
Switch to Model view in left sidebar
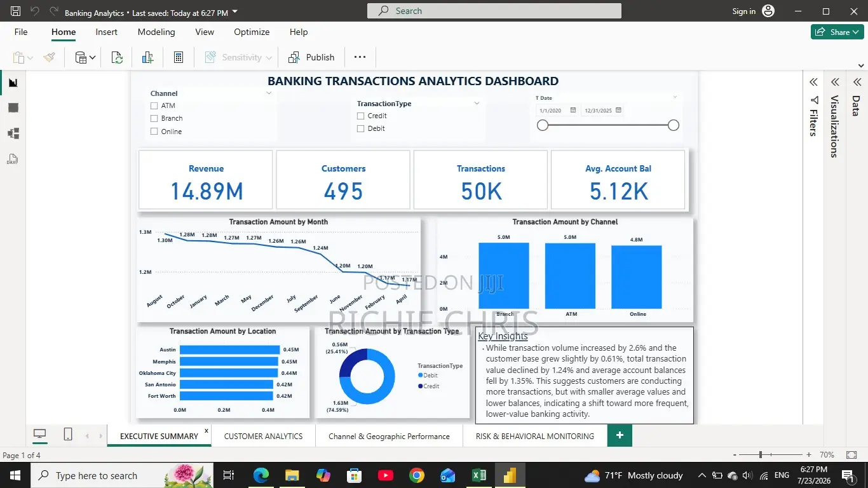point(13,133)
